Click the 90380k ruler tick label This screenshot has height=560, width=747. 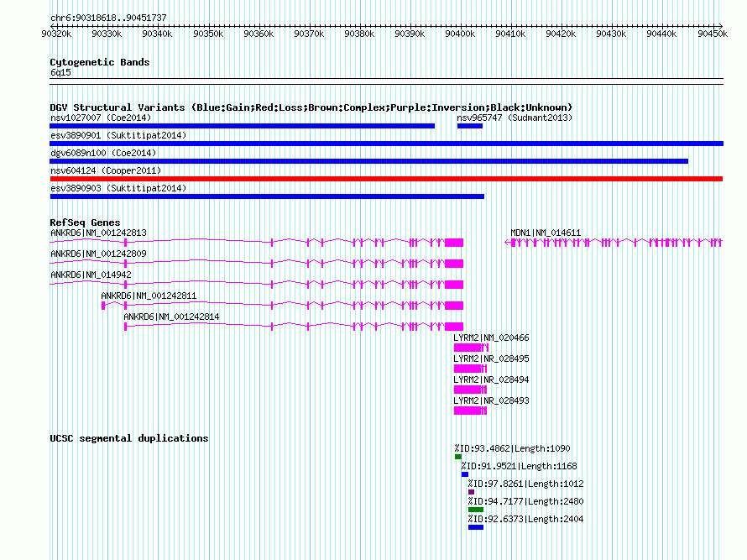point(359,34)
